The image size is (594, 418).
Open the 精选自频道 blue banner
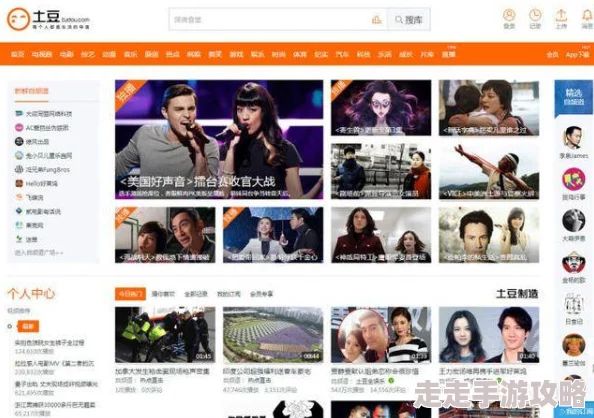(574, 97)
